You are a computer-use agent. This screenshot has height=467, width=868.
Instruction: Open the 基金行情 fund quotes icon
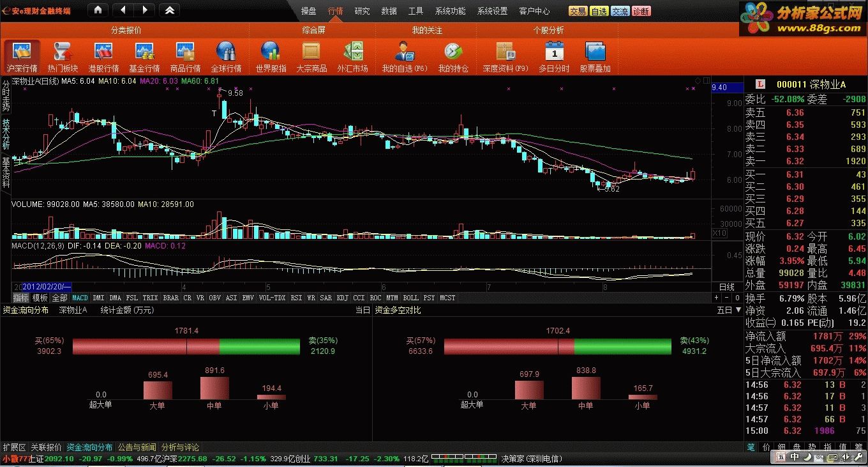[x=144, y=57]
